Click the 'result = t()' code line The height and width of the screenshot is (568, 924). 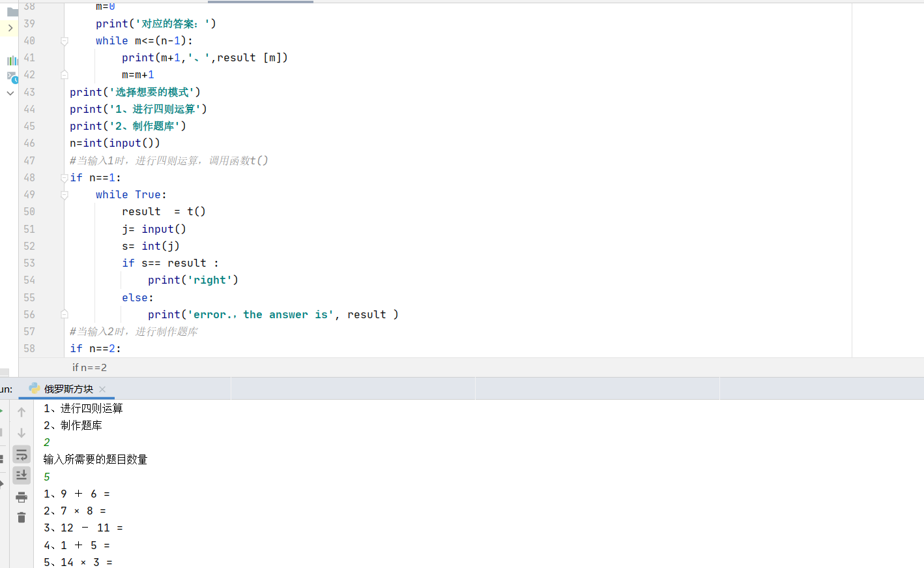pyautogui.click(x=164, y=212)
